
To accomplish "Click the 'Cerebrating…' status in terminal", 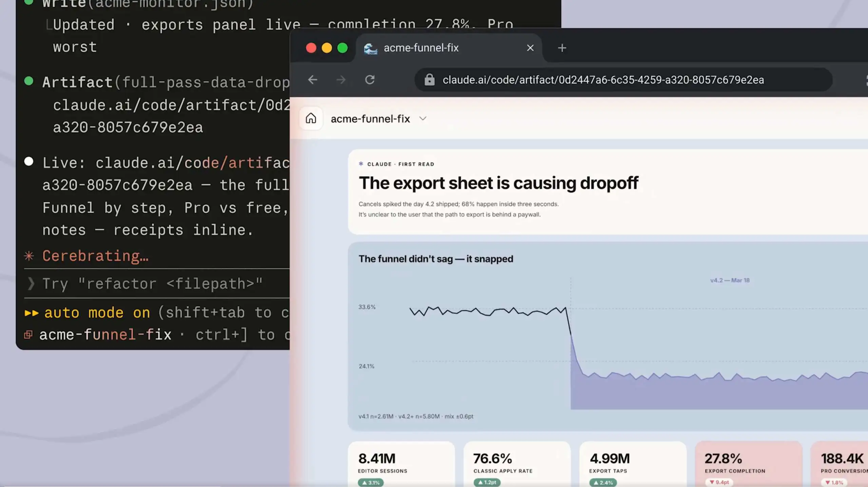I will tap(95, 256).
